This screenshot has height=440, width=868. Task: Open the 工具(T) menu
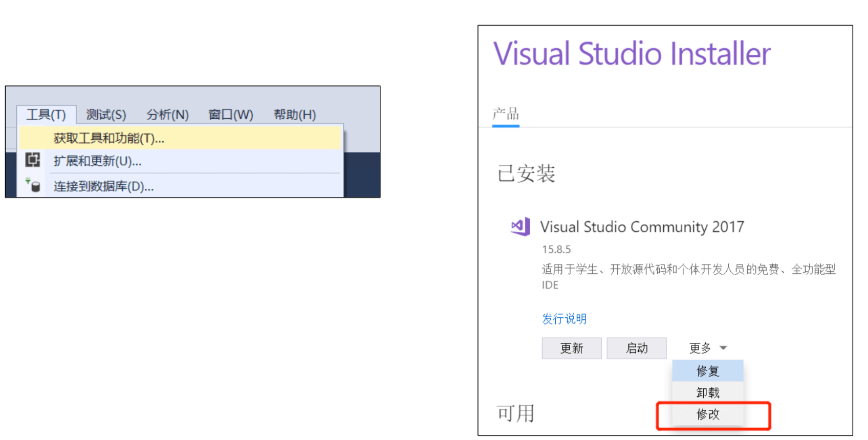coord(46,115)
